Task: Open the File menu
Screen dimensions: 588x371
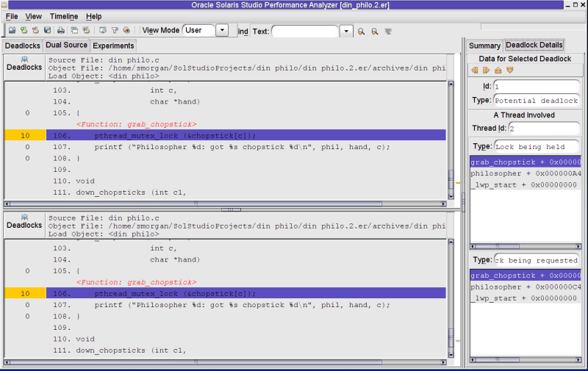Action: tap(12, 16)
